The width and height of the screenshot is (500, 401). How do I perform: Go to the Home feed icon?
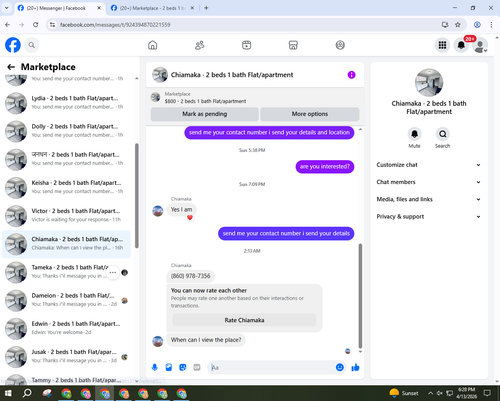click(x=153, y=45)
